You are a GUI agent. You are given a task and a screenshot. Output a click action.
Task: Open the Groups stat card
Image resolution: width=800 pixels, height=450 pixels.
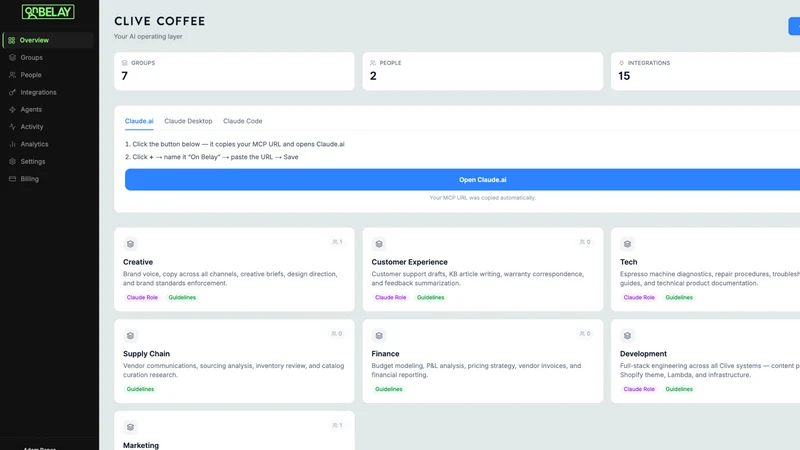click(234, 71)
